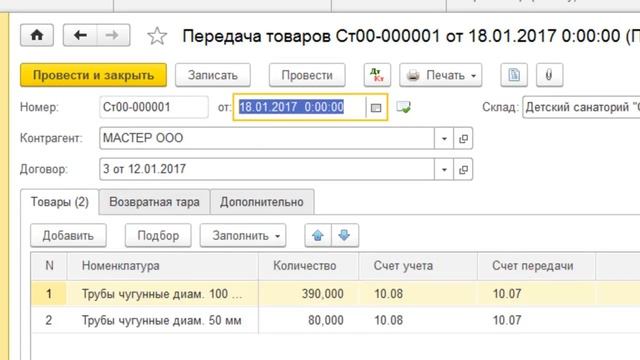The width and height of the screenshot is (640, 360).
Task: Sort by the Номенклатура column header
Action: [163, 266]
